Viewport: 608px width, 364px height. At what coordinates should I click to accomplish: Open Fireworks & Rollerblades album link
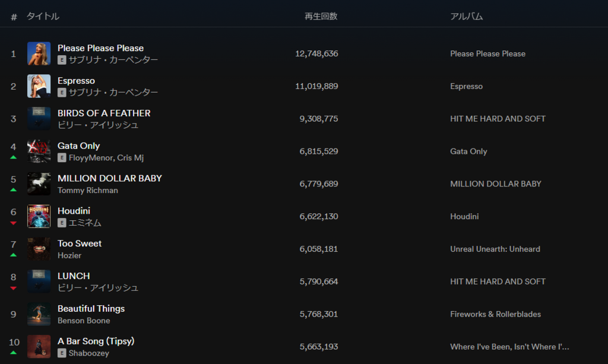(x=496, y=314)
